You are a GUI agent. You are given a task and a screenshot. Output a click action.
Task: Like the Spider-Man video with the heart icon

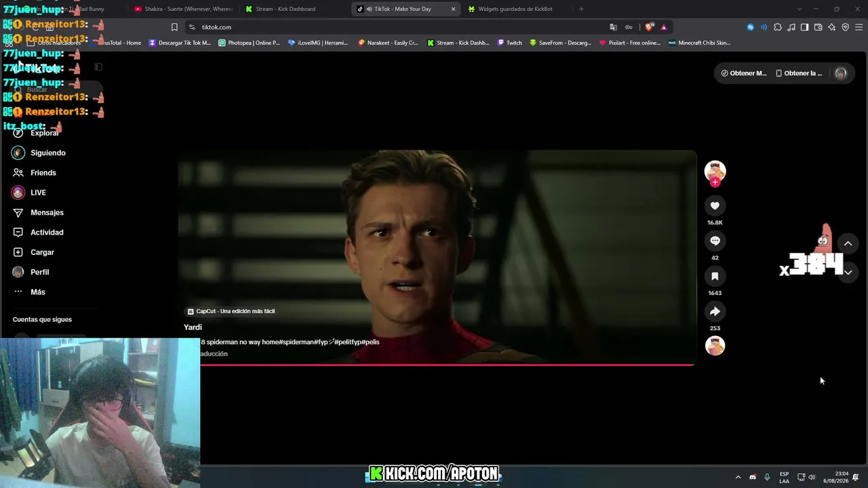[x=715, y=205]
